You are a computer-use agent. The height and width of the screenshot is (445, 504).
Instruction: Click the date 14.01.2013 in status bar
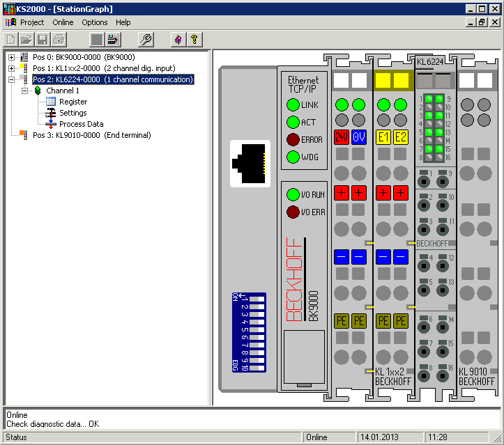pyautogui.click(x=390, y=437)
